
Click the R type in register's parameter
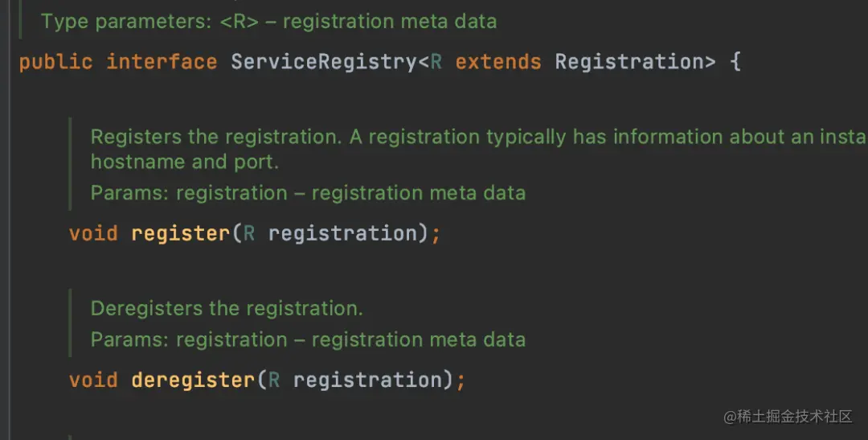click(x=249, y=233)
